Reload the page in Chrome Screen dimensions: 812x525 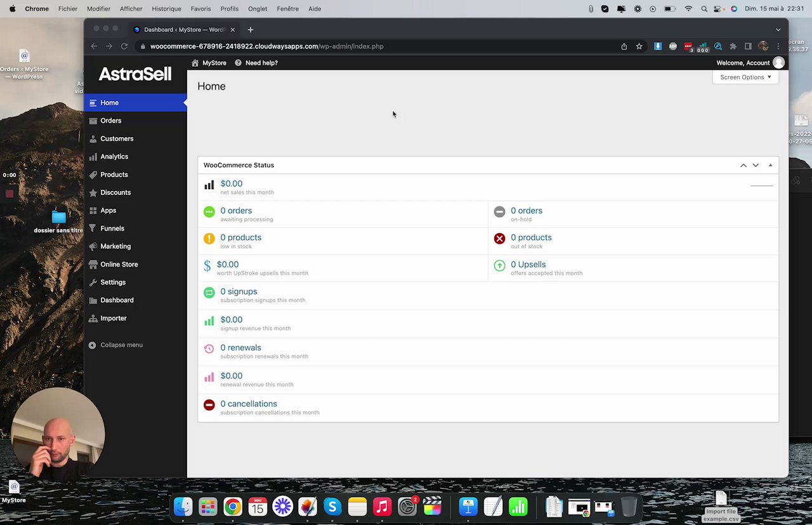pyautogui.click(x=124, y=46)
